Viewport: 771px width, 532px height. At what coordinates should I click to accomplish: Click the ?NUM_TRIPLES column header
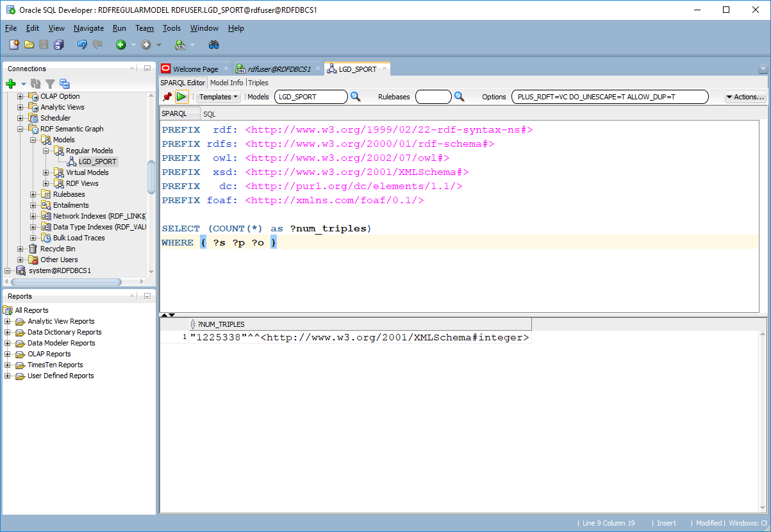[x=360, y=324]
